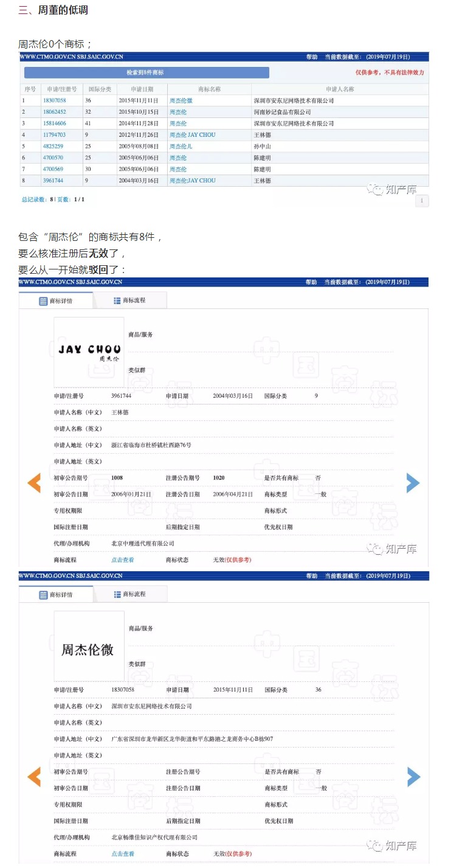This screenshot has height=868, width=451.
Task: Select date 2006年04月21日
Action: point(233,495)
